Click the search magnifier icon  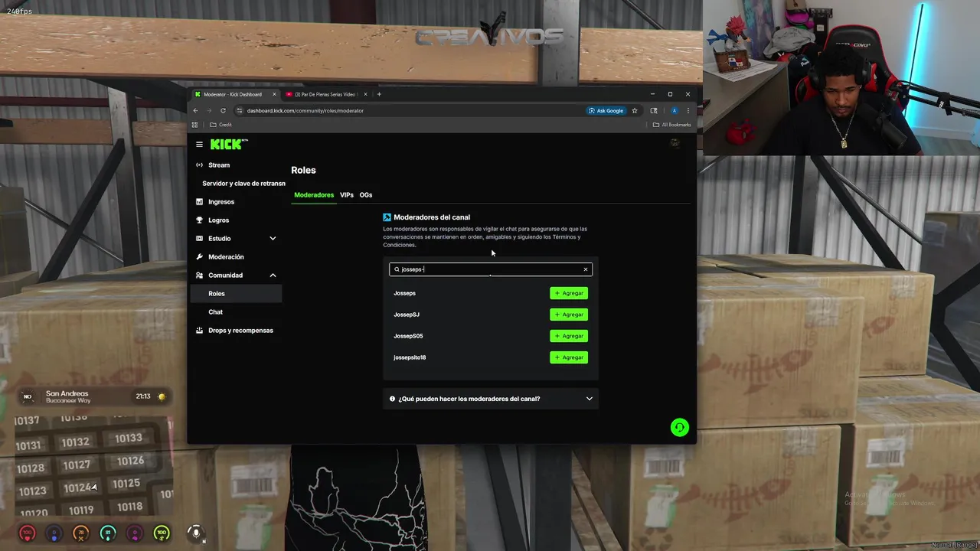[x=397, y=269]
